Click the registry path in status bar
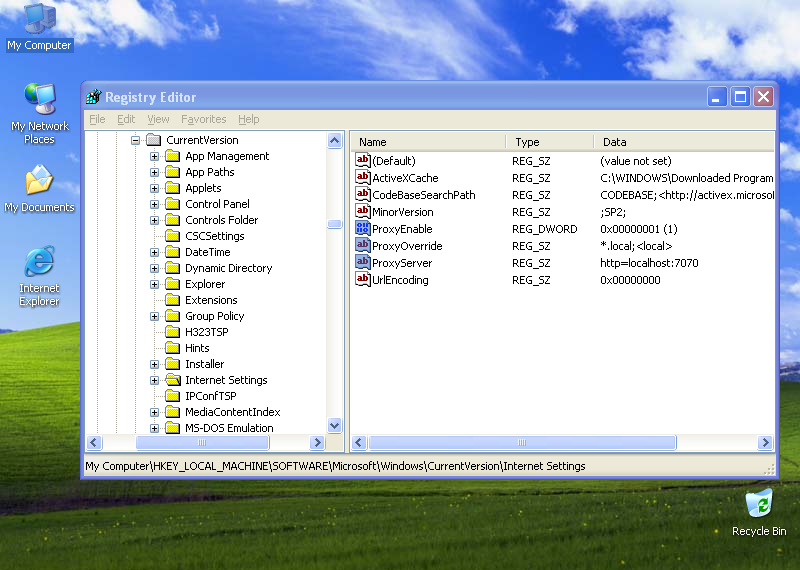The image size is (800, 570). coord(335,466)
